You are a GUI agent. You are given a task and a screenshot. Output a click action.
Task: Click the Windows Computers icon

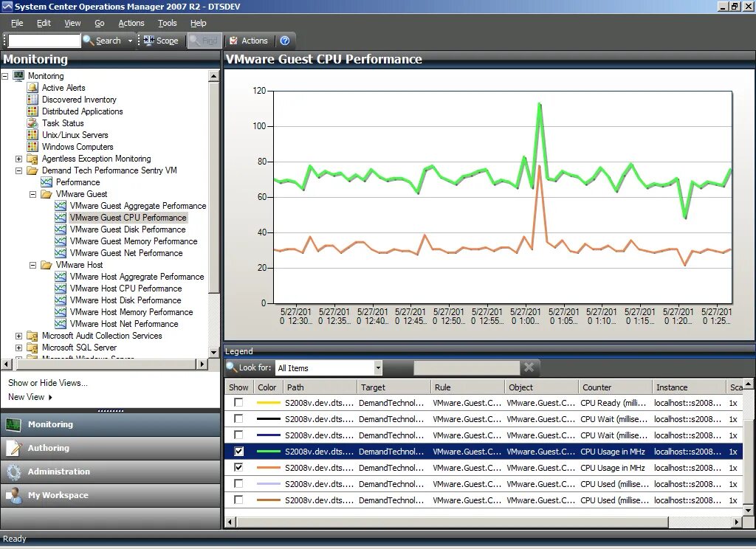coord(32,147)
